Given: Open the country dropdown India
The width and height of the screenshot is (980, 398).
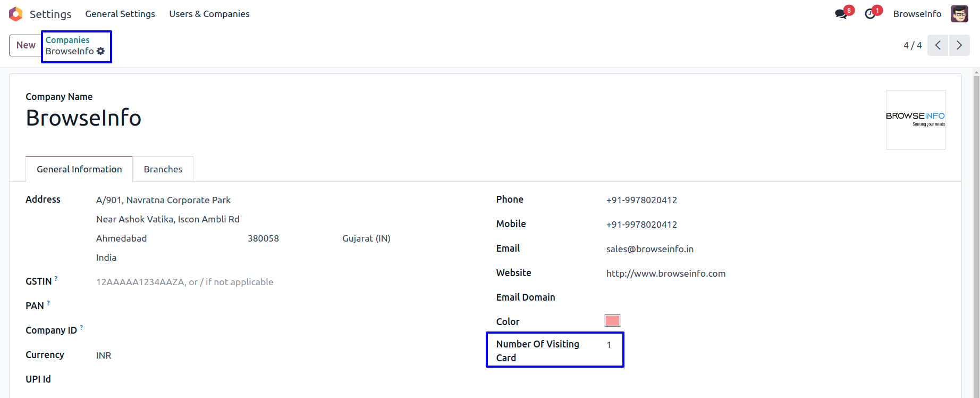Looking at the screenshot, I should (x=106, y=258).
